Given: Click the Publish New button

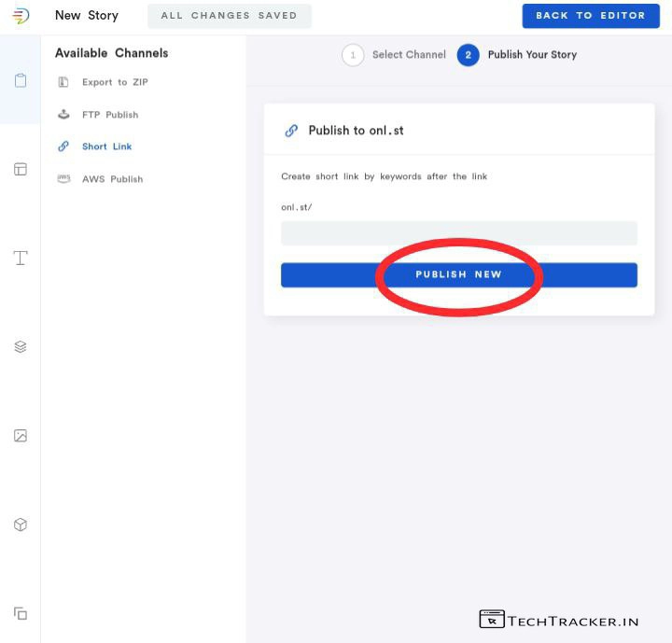Looking at the screenshot, I should point(458,274).
